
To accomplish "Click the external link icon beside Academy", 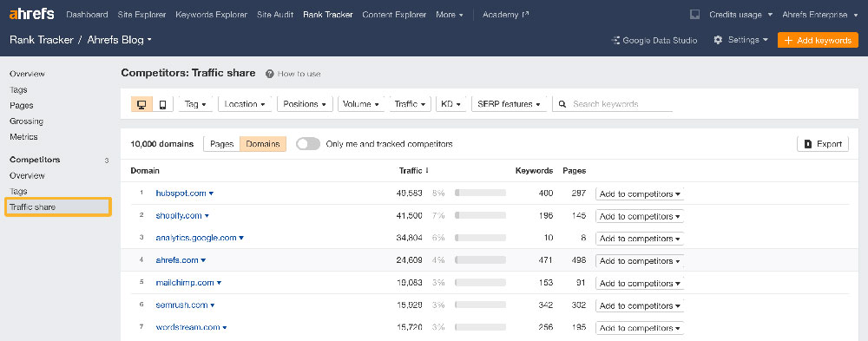I will point(525,15).
